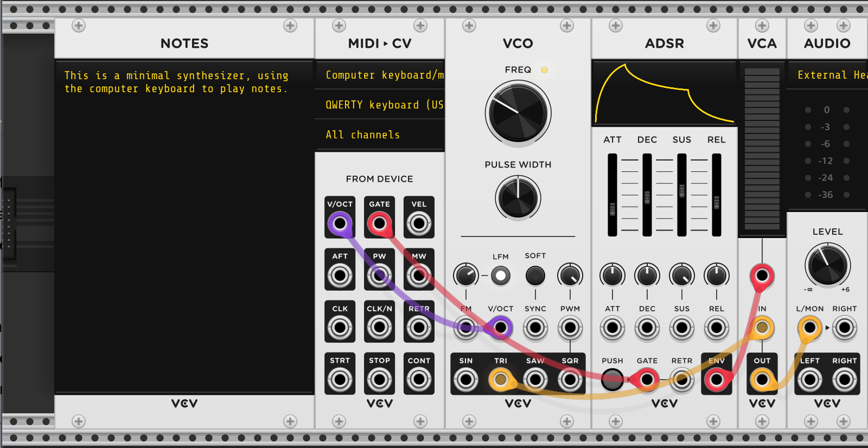Screen dimensions: 868x448
Task: Toggle the SOFT sync button on VCO
Action: [x=535, y=276]
